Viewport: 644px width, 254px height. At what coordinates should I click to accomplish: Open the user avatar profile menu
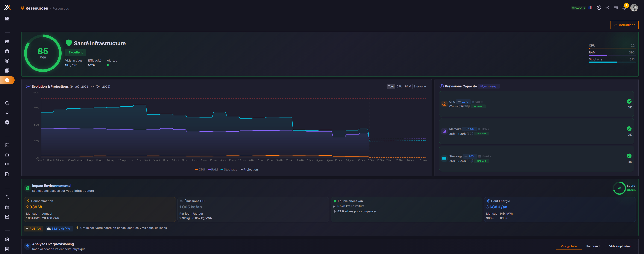pos(634,8)
